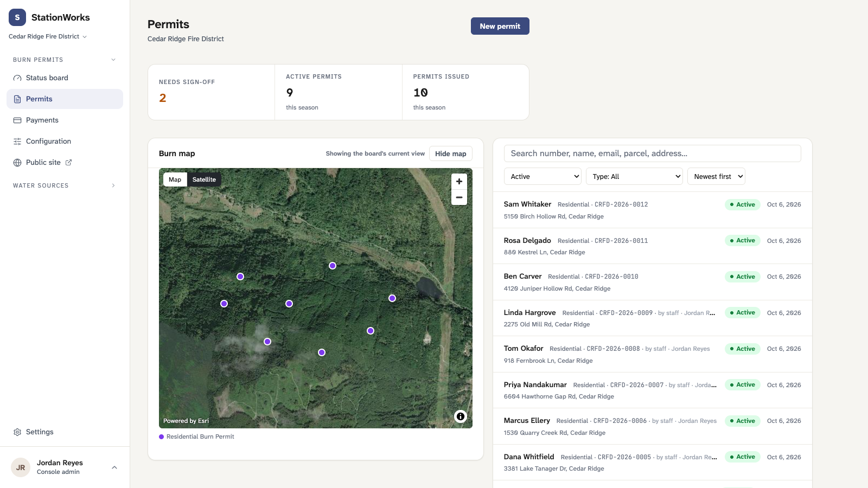Zoom out on the burn map
The image size is (868, 488).
point(459,197)
